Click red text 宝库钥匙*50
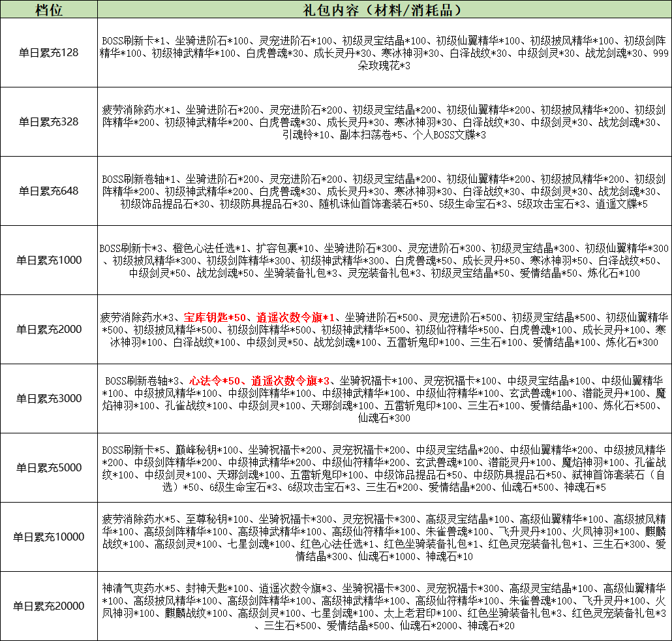This screenshot has width=672, height=641. pos(215,317)
